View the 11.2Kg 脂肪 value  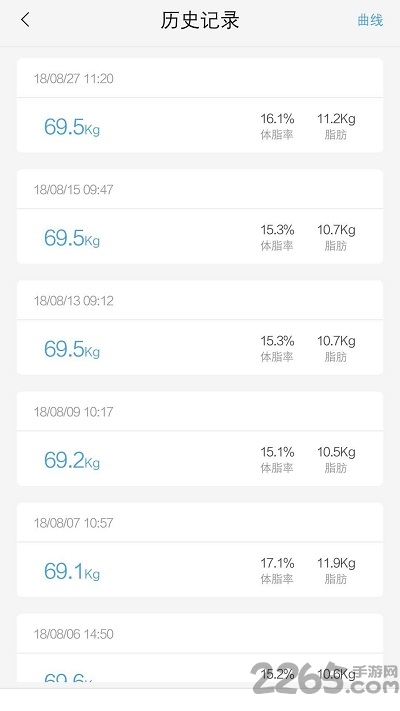pos(336,126)
